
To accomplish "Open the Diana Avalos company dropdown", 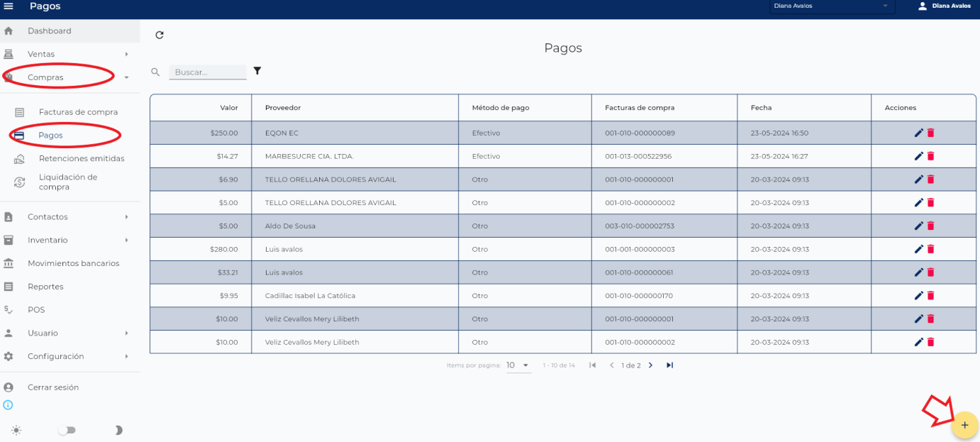I will (832, 6).
